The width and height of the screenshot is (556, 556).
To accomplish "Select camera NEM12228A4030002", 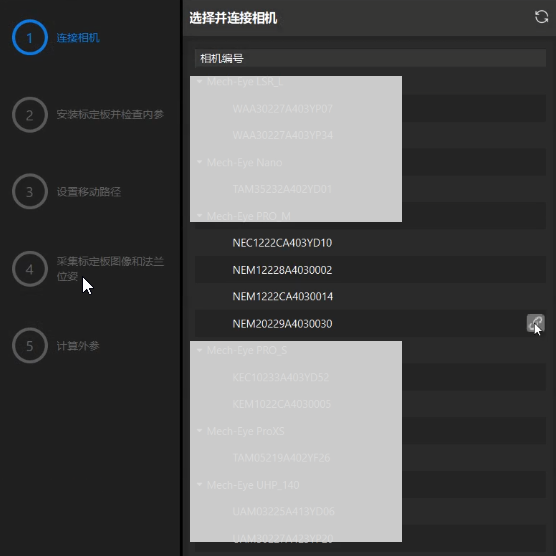I will coord(370,270).
